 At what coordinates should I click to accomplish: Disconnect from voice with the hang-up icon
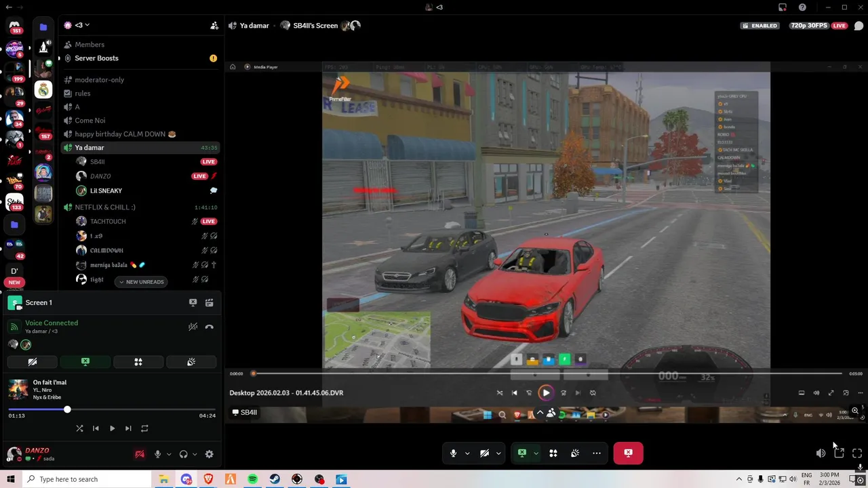[210, 327]
